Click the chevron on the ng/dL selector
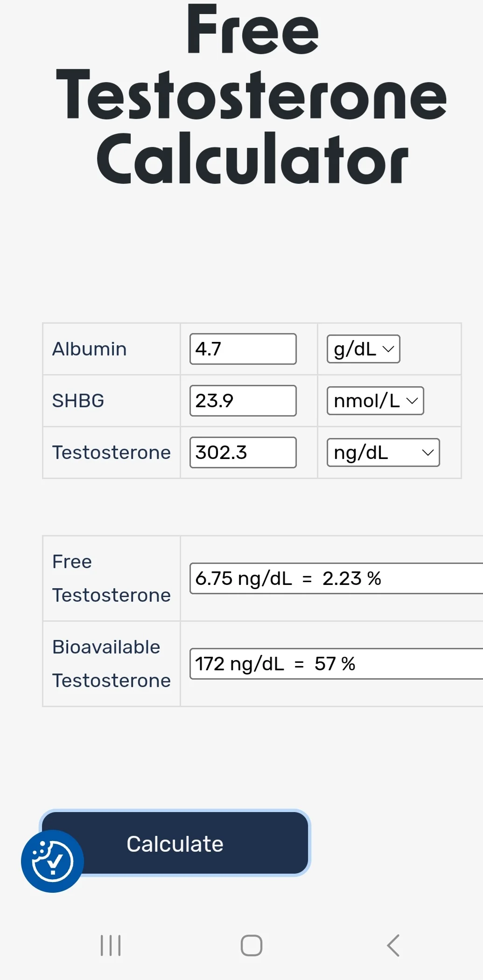483x980 pixels. click(x=427, y=452)
